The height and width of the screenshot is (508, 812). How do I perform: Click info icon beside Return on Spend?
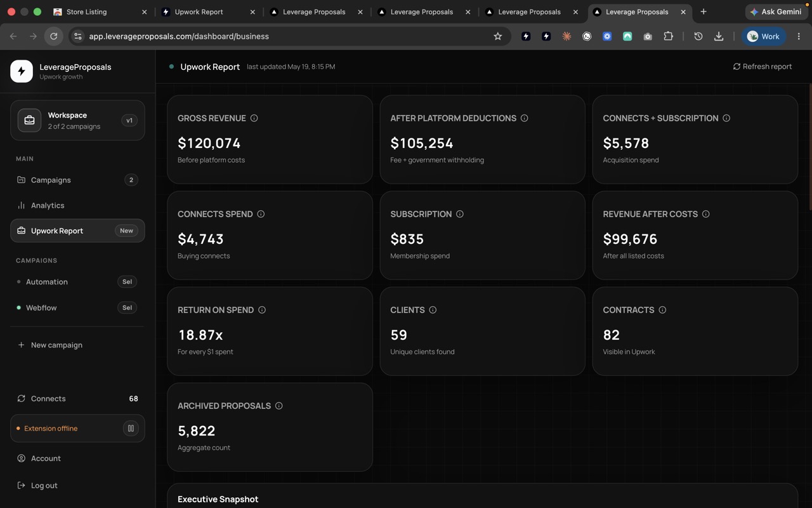262,310
